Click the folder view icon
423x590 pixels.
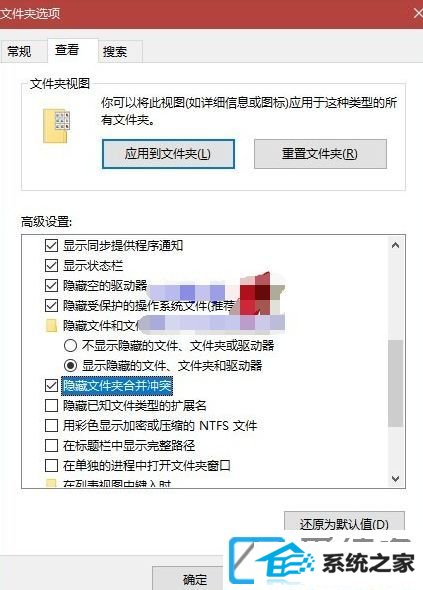(56, 126)
